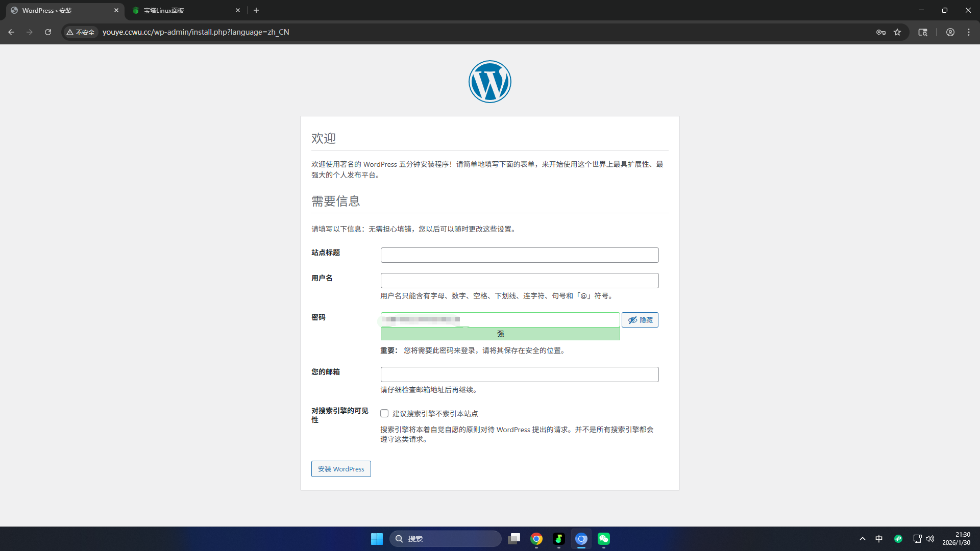Focus the 您的邮箱 email field
980x551 pixels.
(x=520, y=374)
